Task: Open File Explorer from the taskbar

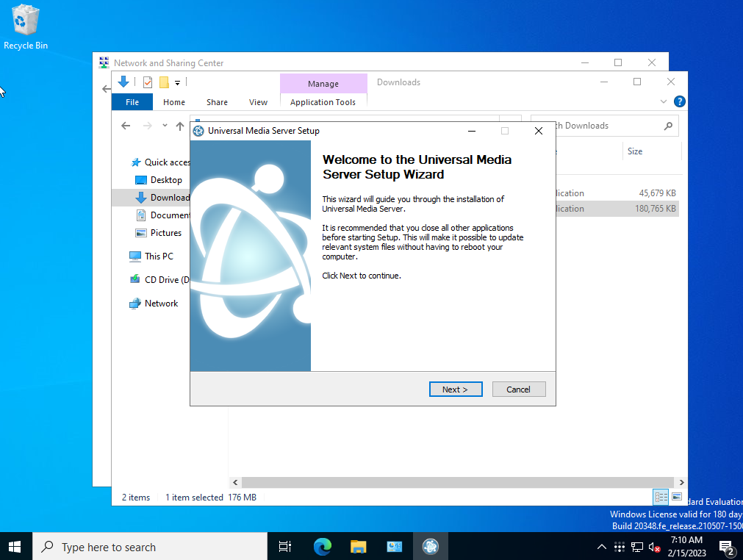Action: point(358,546)
